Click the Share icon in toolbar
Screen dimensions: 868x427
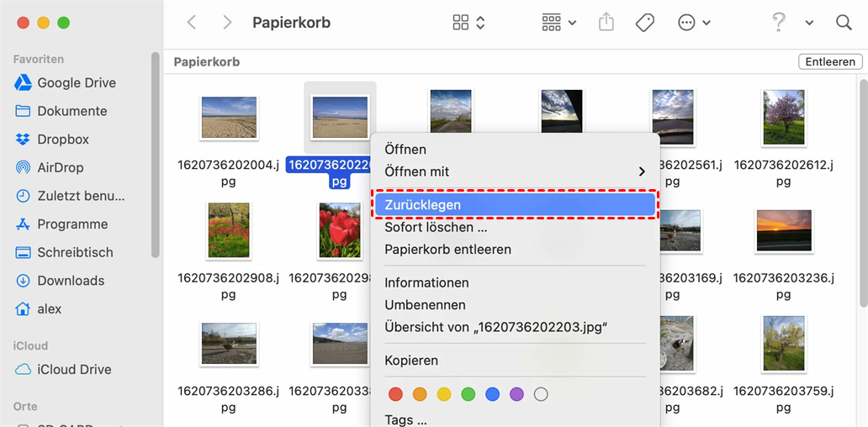pos(606,23)
